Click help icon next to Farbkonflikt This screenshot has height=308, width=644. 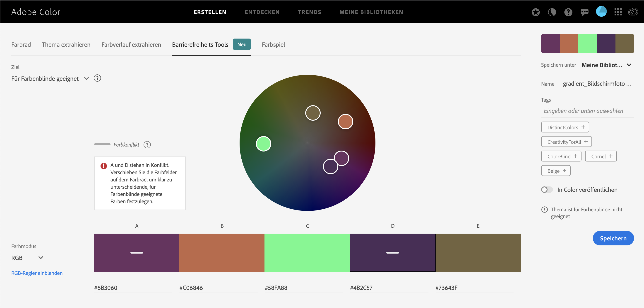[147, 145]
